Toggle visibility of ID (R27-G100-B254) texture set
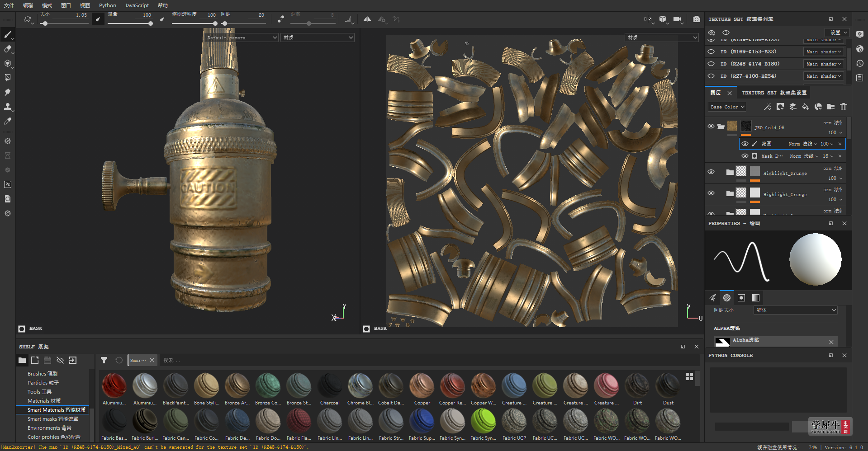The image size is (868, 451). coord(711,76)
